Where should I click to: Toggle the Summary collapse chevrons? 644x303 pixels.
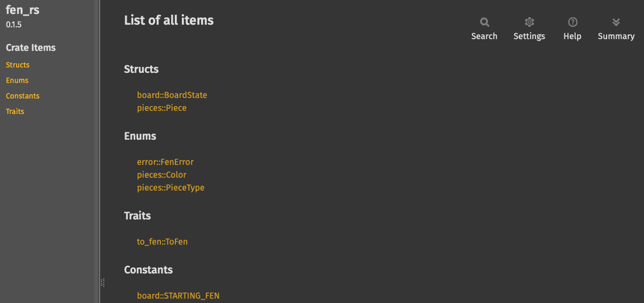pyautogui.click(x=616, y=22)
